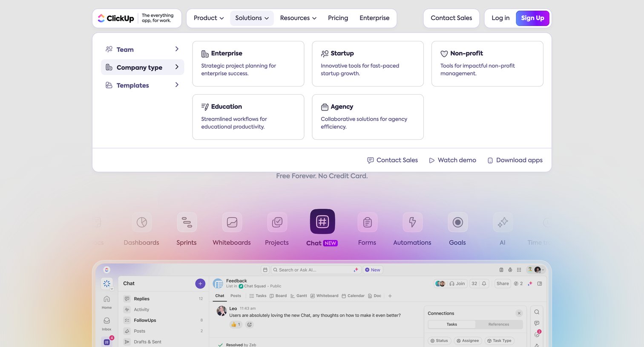Click the plus icon to add a view

390,296
